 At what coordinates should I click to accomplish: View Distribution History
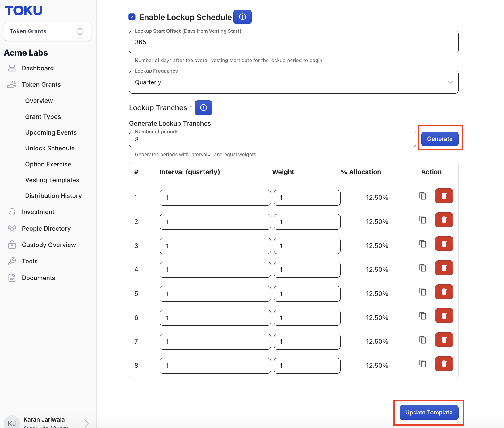(53, 196)
